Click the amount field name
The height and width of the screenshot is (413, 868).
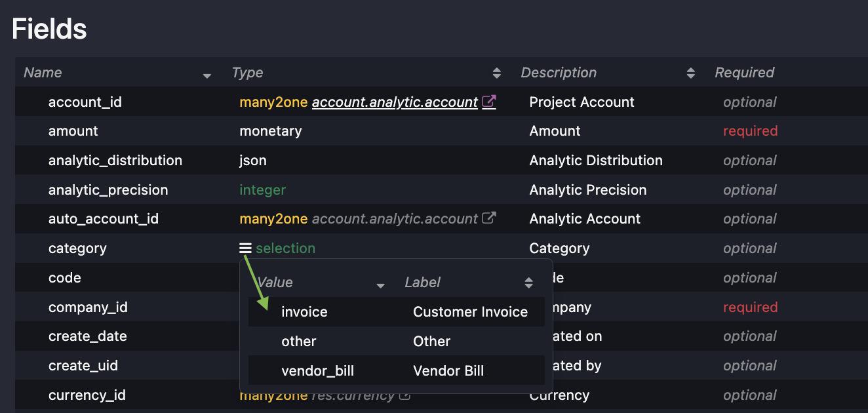(x=73, y=130)
